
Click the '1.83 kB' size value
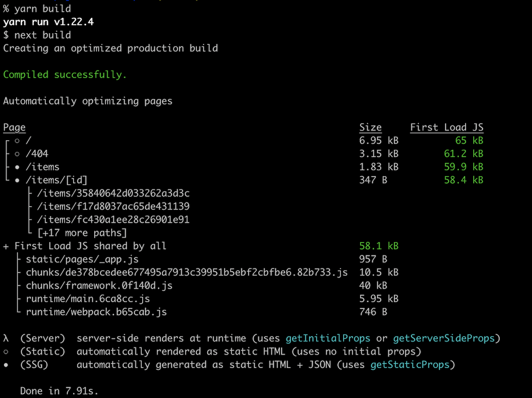(x=379, y=167)
